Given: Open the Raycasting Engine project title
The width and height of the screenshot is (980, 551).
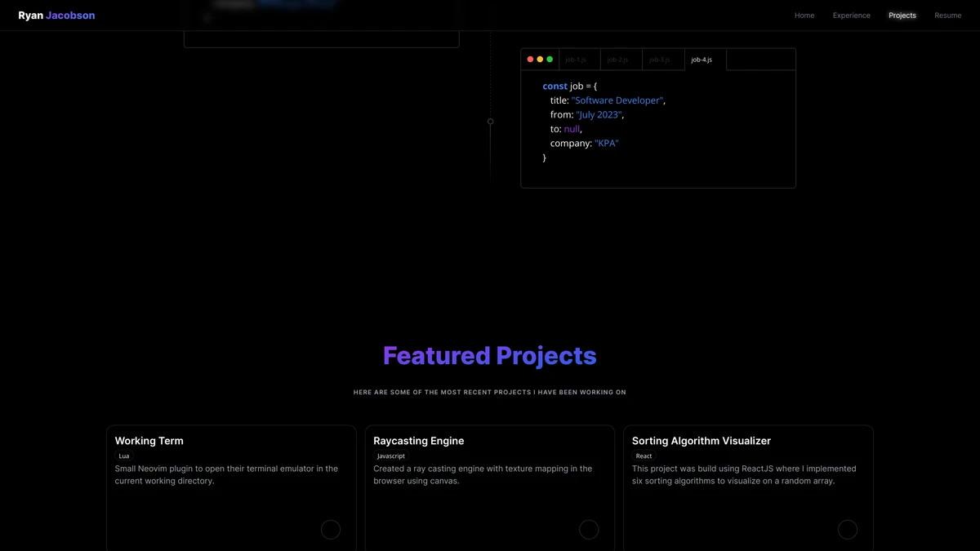Looking at the screenshot, I should [x=419, y=441].
